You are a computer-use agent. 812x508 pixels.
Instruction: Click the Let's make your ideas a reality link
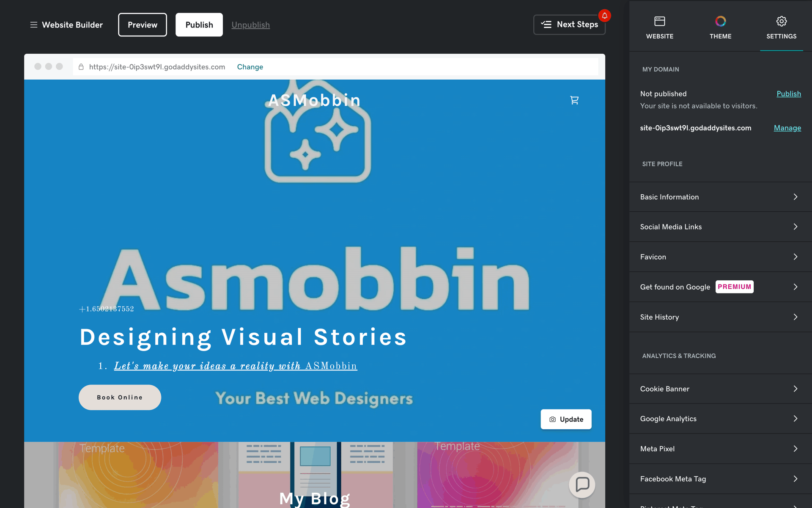click(x=236, y=366)
